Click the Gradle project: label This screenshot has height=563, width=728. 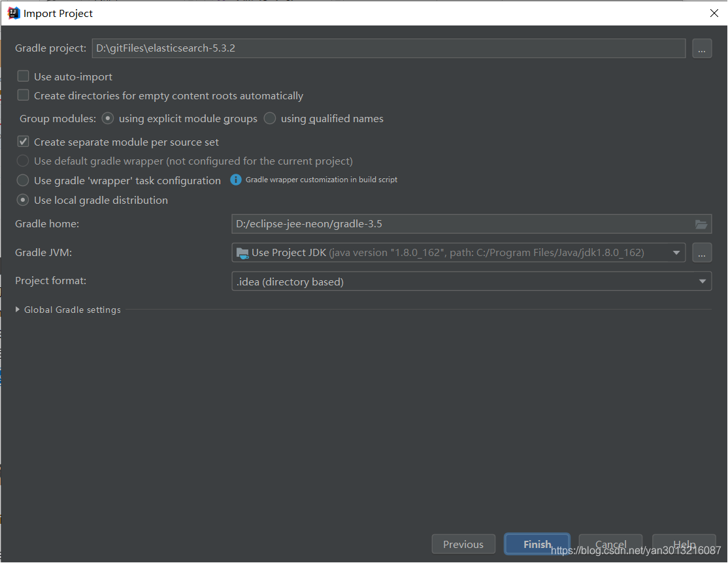(x=50, y=48)
